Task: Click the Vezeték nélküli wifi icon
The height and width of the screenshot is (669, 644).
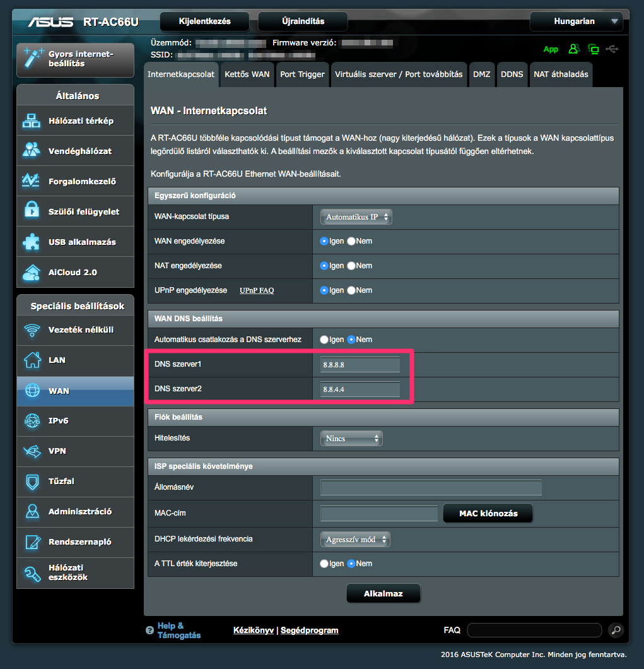Action: 32,330
